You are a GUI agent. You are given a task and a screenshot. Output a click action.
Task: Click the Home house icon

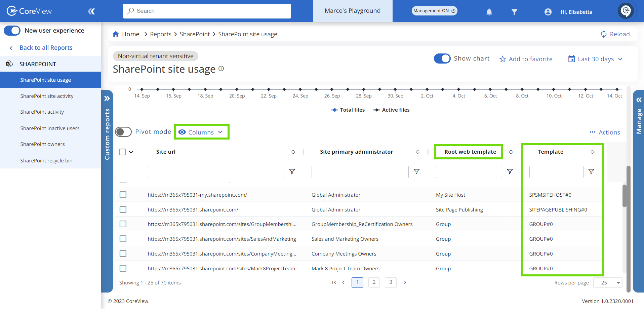point(116,34)
